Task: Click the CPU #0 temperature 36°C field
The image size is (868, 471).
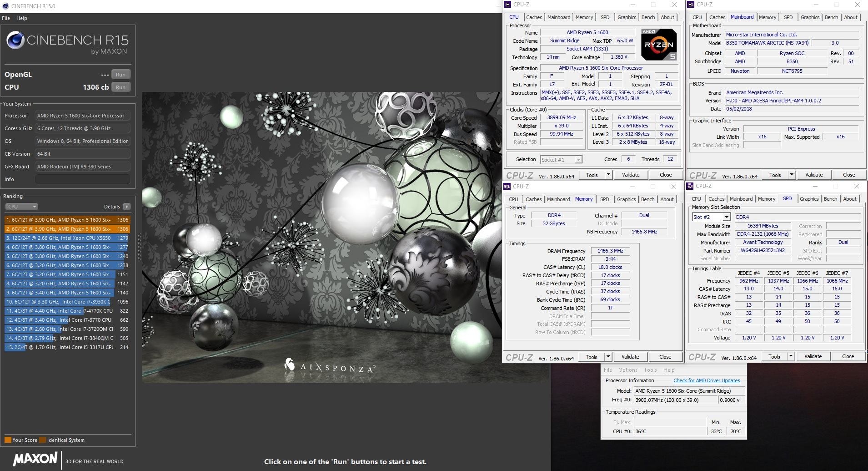Action: 670,431
